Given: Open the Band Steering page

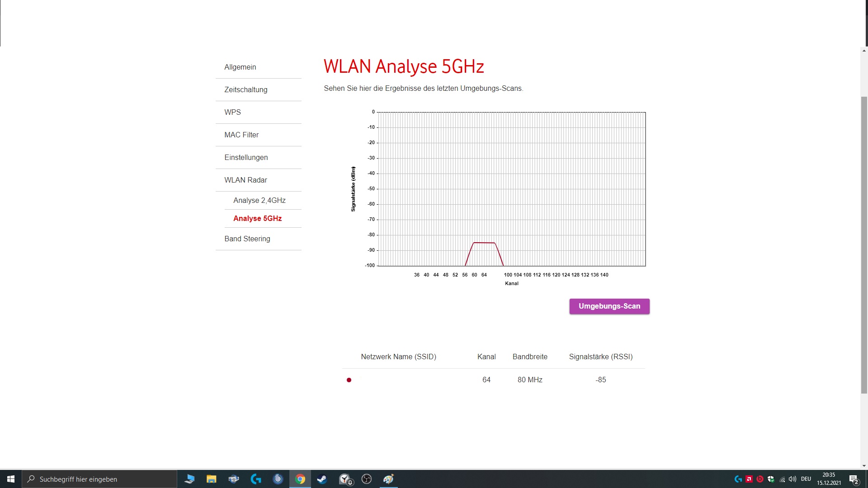Looking at the screenshot, I should [x=247, y=239].
